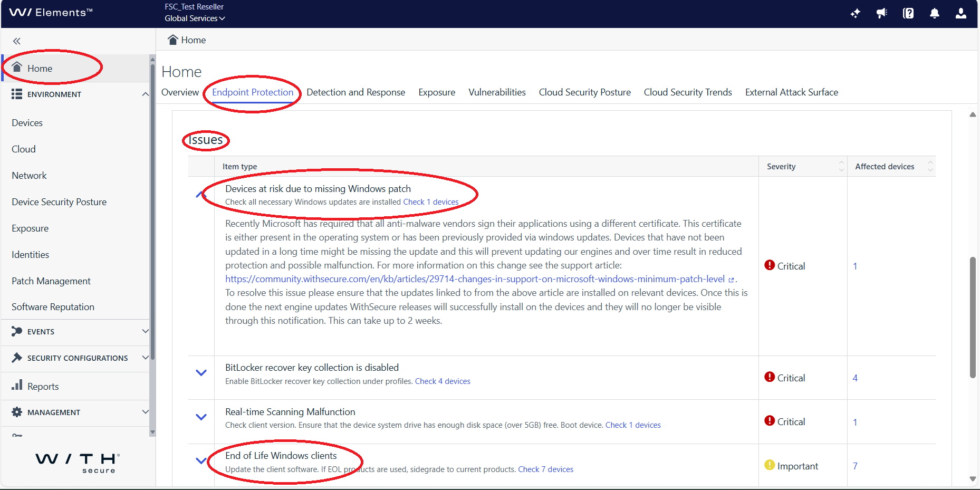Open the Cloud Security Trends tab
The image size is (980, 490).
click(x=688, y=92)
